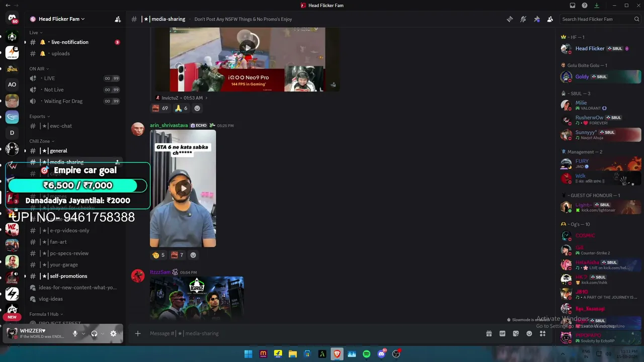Open the emoji picker
The image size is (644, 362).
pyautogui.click(x=529, y=333)
